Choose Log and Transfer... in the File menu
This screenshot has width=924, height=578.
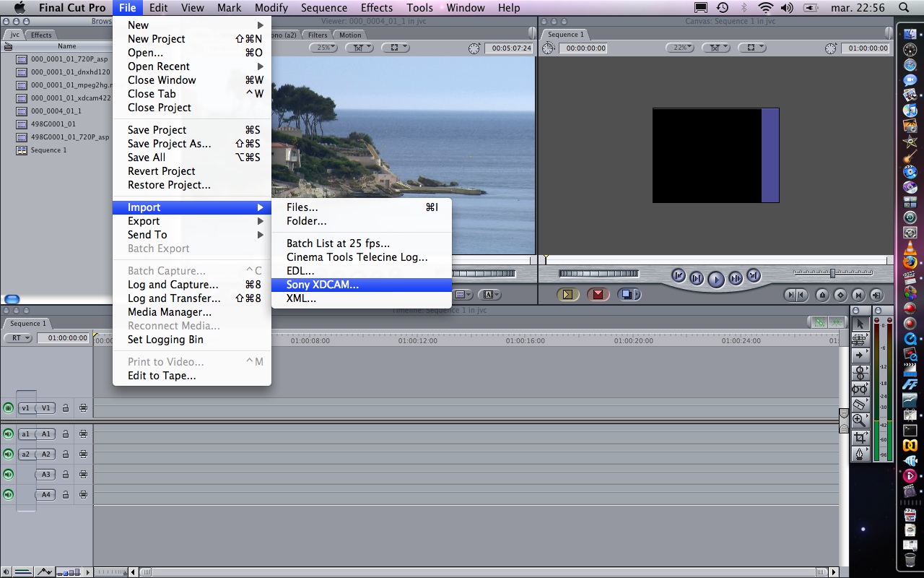click(192, 298)
